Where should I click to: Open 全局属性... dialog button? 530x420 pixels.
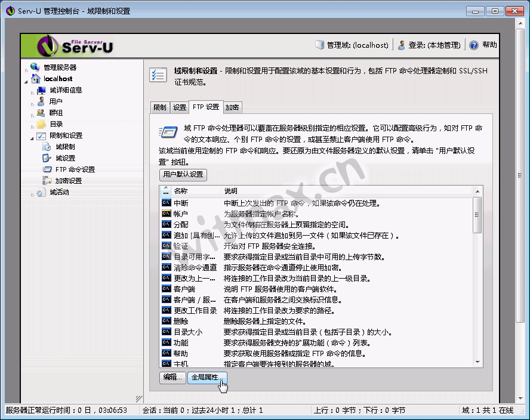tap(207, 378)
